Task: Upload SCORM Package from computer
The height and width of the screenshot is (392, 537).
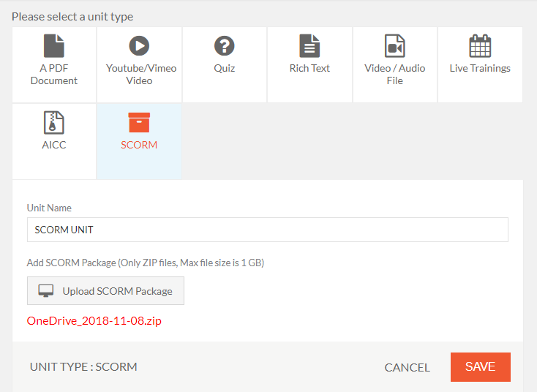Action: pos(105,290)
